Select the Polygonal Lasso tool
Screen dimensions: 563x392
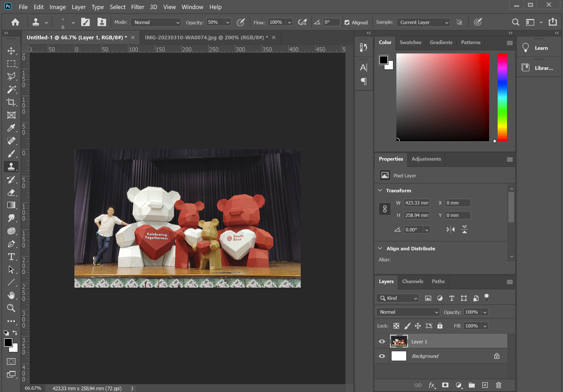click(11, 77)
